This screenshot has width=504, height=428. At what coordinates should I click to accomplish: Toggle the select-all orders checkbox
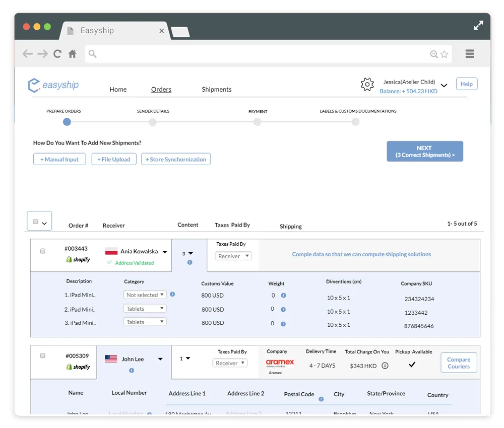click(x=35, y=222)
